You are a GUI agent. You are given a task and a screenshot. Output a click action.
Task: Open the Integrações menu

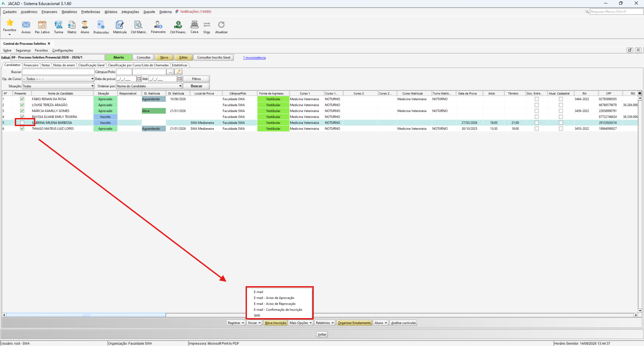pos(130,12)
